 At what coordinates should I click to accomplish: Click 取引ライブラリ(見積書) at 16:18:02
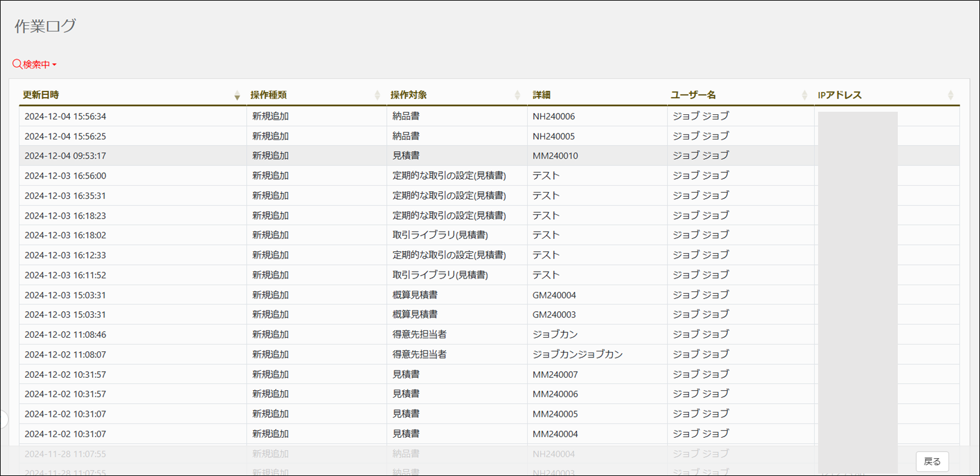point(440,235)
